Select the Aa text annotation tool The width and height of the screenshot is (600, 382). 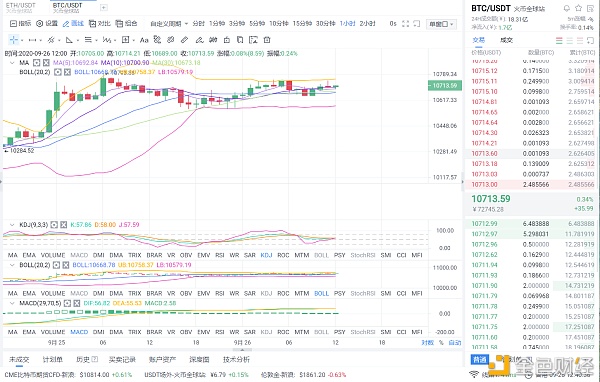tap(144, 40)
